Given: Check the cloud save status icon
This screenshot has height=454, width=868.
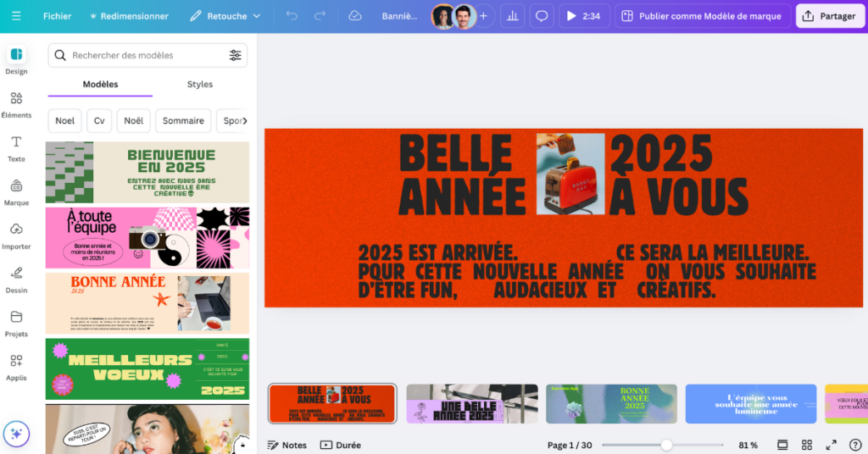Looking at the screenshot, I should [x=355, y=16].
